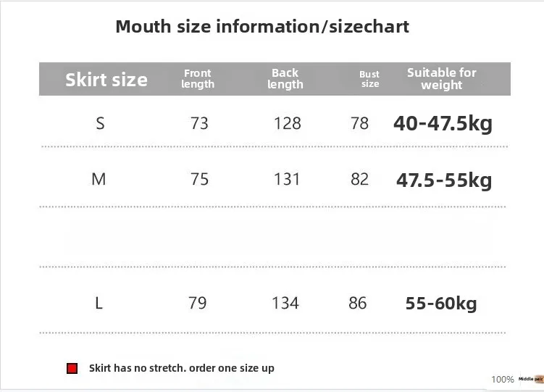Select the size S row label

pos(100,123)
